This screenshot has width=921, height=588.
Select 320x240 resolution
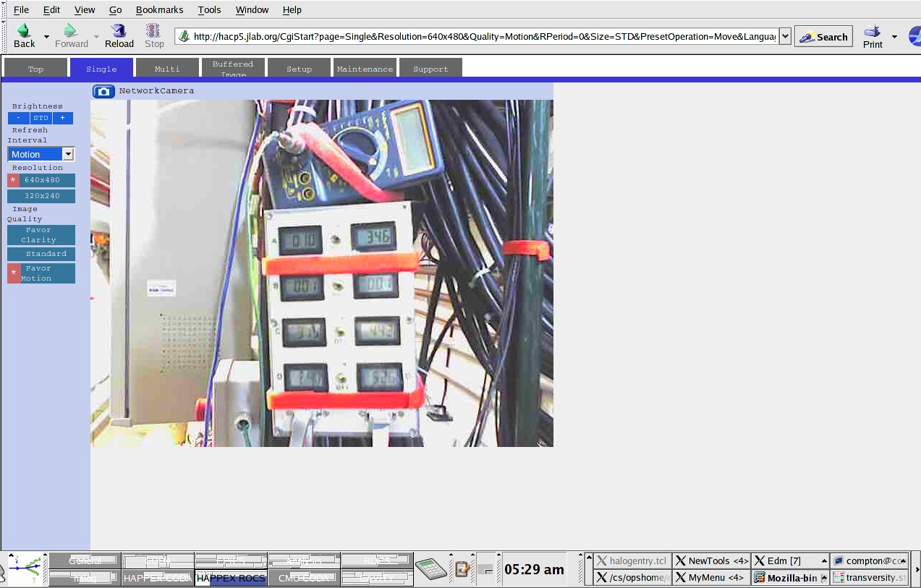point(41,196)
